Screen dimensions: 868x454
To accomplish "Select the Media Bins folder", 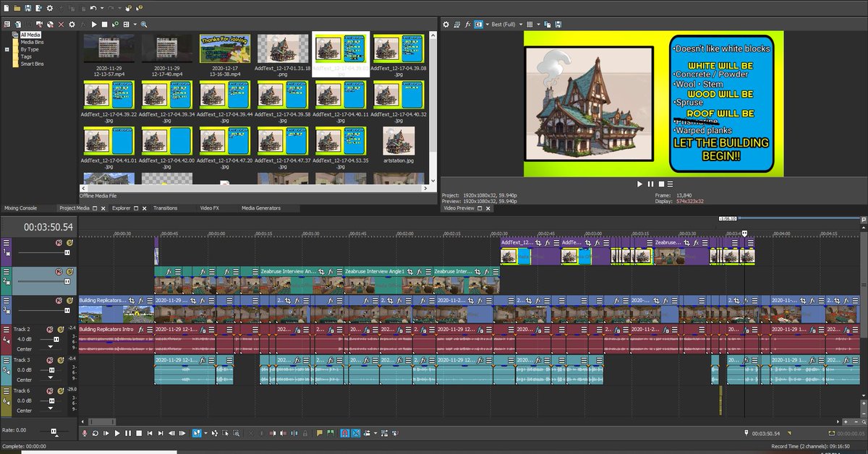I will pyautogui.click(x=32, y=42).
